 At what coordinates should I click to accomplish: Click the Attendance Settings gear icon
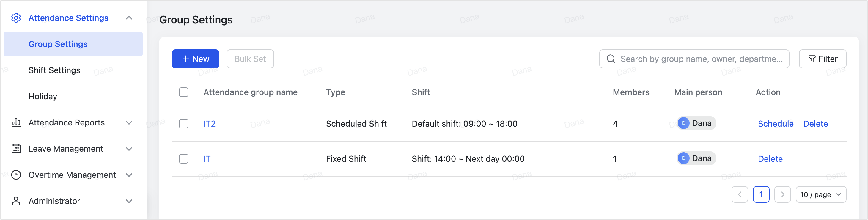[x=16, y=18]
